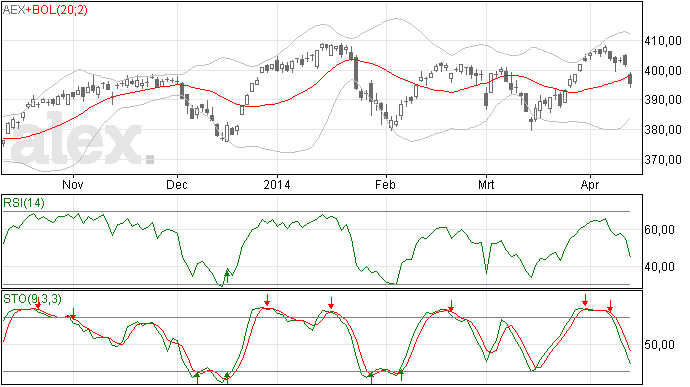
Task: Select the Dec date axis label
Action: [177, 184]
